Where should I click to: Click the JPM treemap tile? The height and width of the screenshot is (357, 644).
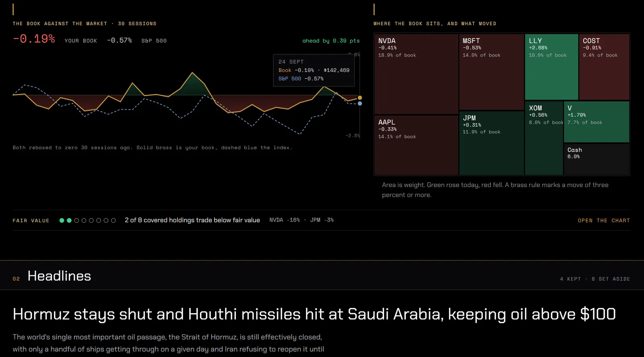(x=491, y=143)
